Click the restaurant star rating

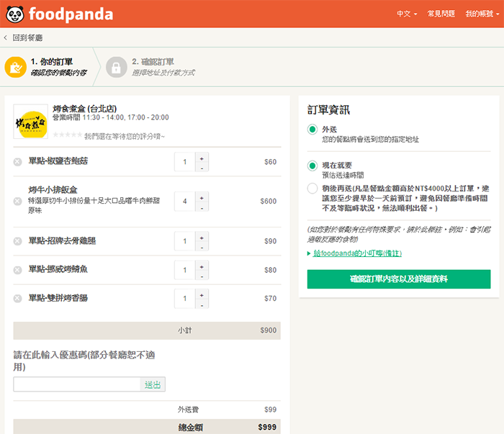pyautogui.click(x=68, y=135)
